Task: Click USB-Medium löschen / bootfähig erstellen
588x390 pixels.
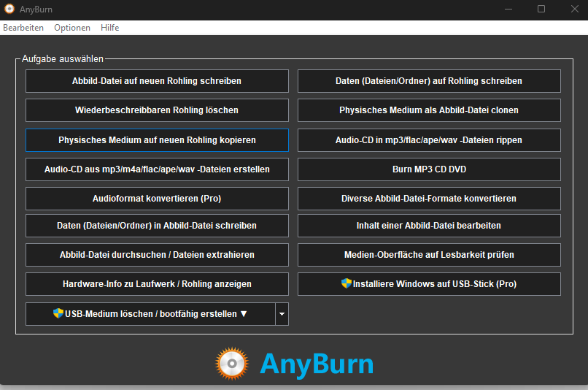Action: [150, 314]
